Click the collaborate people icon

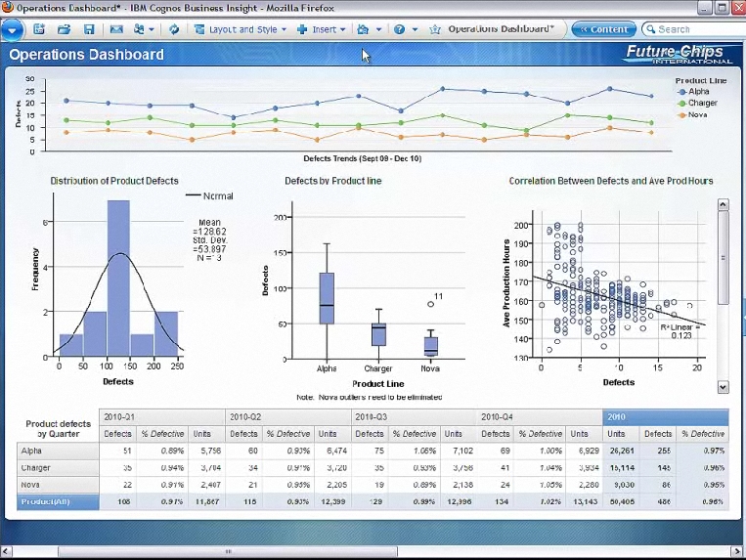pos(139,29)
